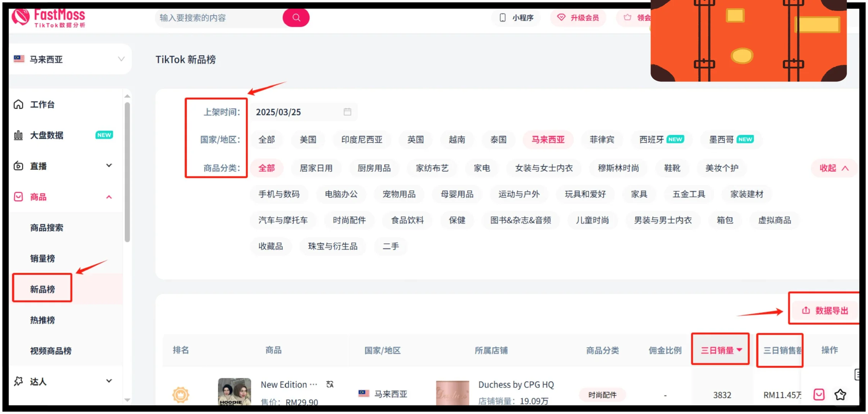Select country filter 墨西哥
Viewport: 868px width, 414px height.
click(731, 140)
